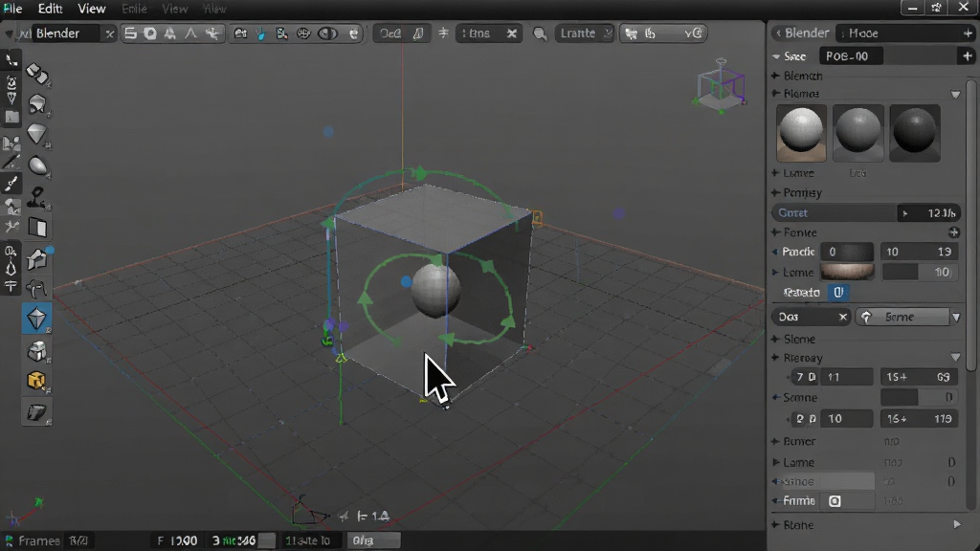The height and width of the screenshot is (551, 980).
Task: Toggle the half-shaded circle viewport shading icon
Action: (327, 33)
